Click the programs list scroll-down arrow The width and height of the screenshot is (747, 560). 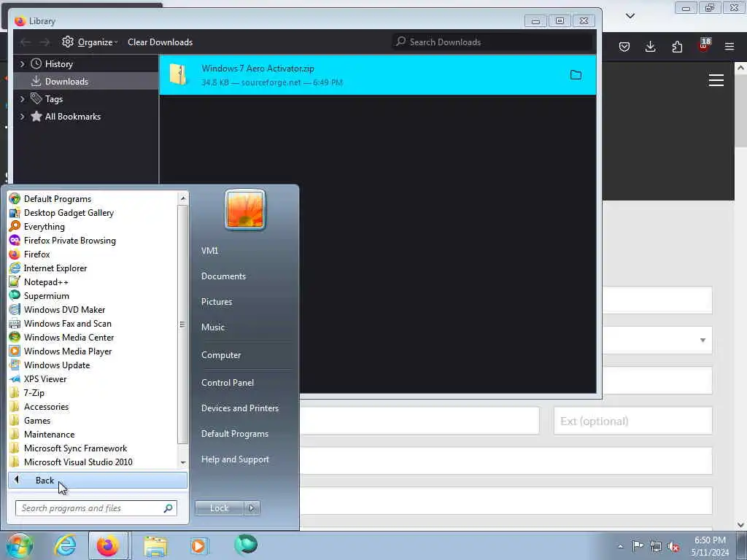point(183,462)
